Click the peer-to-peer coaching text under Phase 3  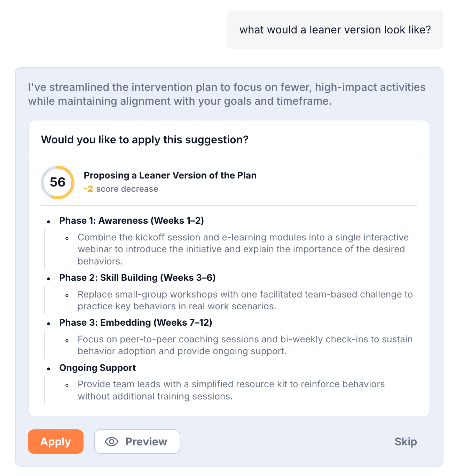tap(245, 345)
